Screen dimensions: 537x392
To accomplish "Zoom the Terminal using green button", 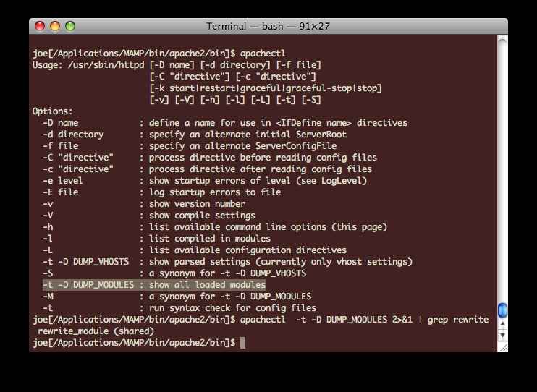I will click(x=70, y=26).
